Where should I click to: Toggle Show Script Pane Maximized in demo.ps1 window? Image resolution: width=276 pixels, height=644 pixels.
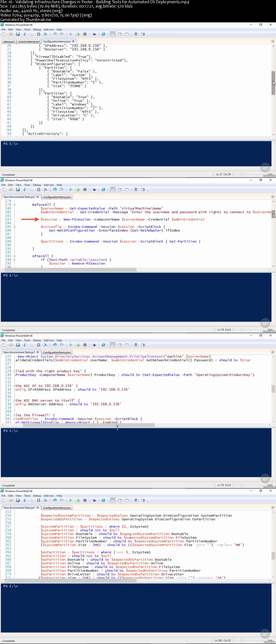(127, 34)
